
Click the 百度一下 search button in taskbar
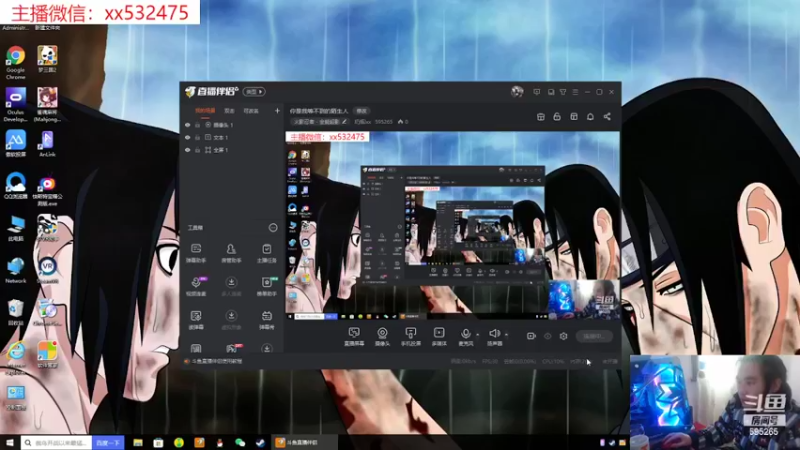click(x=108, y=443)
